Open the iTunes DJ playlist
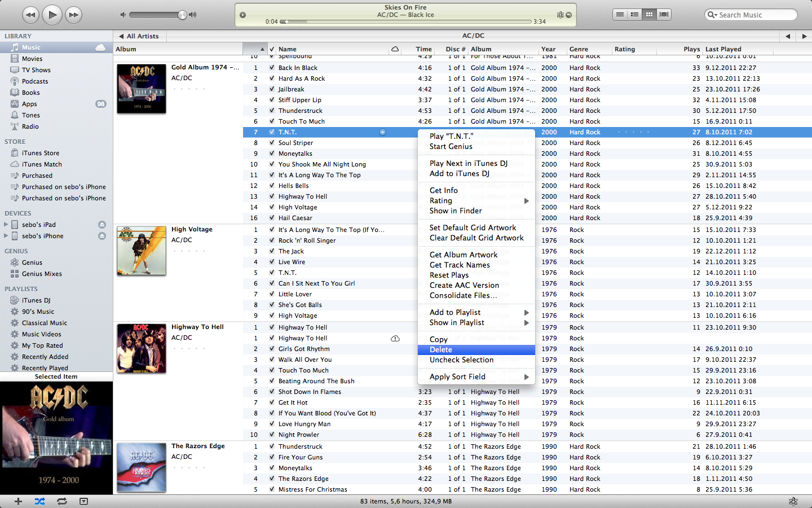Image resolution: width=812 pixels, height=508 pixels. [36, 300]
